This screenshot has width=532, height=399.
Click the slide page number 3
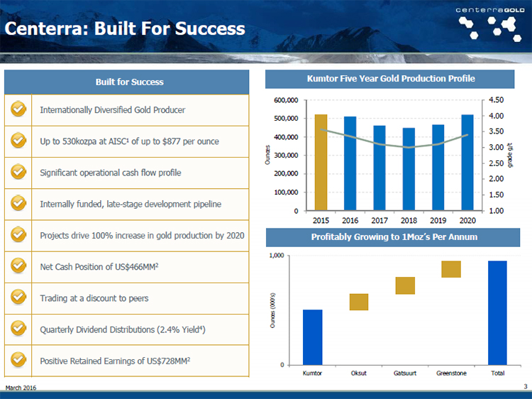pos(526,386)
